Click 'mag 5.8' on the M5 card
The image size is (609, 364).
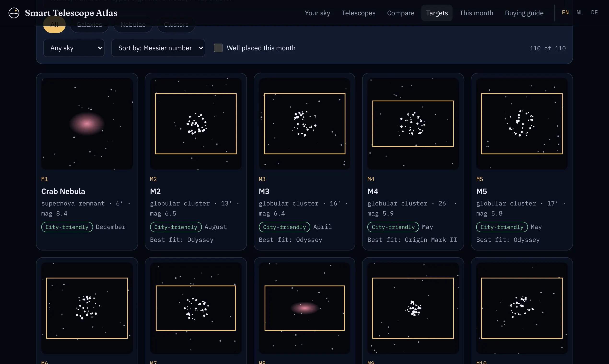pyautogui.click(x=489, y=214)
